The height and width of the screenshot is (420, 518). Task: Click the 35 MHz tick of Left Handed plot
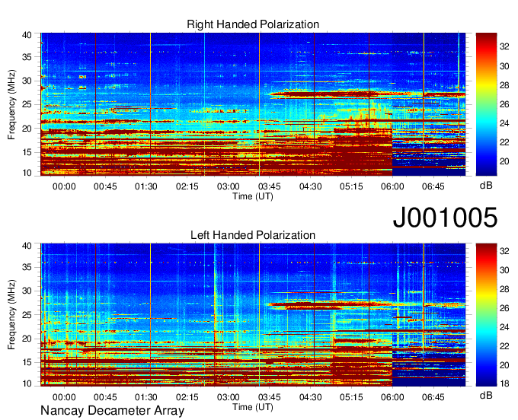[x=27, y=267]
